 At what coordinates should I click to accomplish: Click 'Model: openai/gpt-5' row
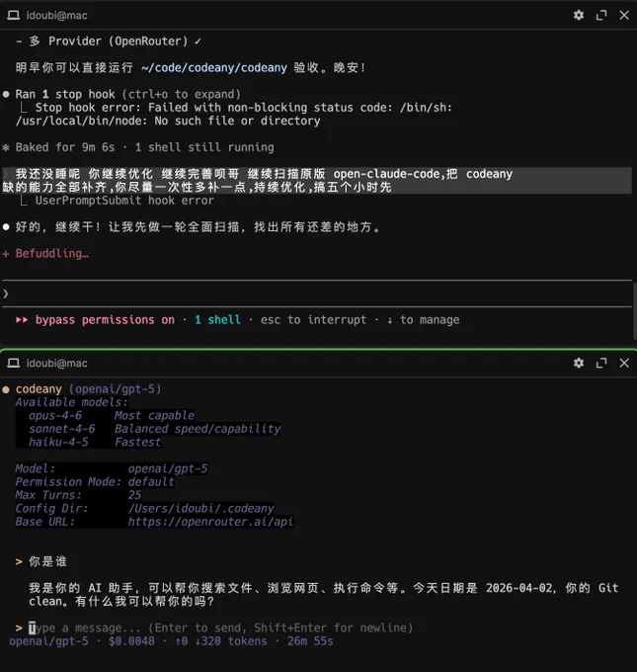(x=112, y=468)
